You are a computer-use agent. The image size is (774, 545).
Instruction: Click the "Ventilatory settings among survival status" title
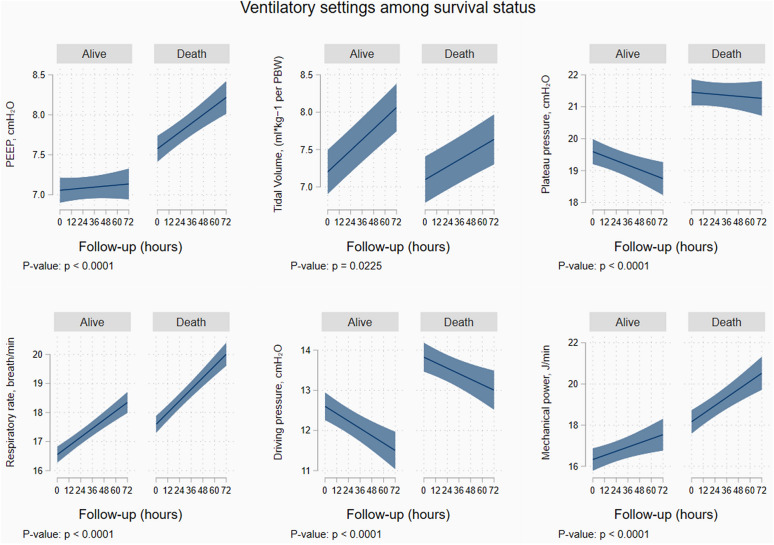tap(386, 10)
